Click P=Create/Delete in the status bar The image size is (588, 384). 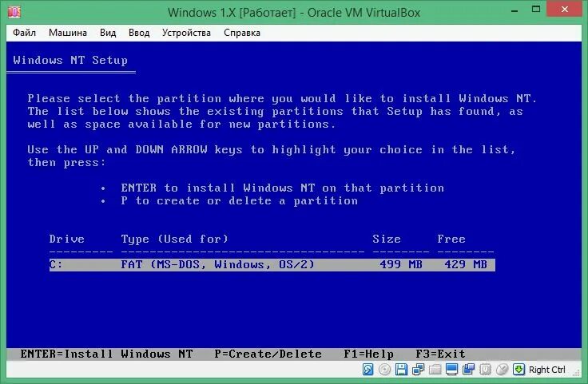(268, 354)
